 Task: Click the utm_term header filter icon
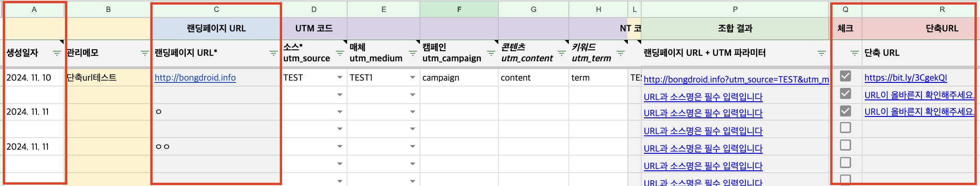620,53
